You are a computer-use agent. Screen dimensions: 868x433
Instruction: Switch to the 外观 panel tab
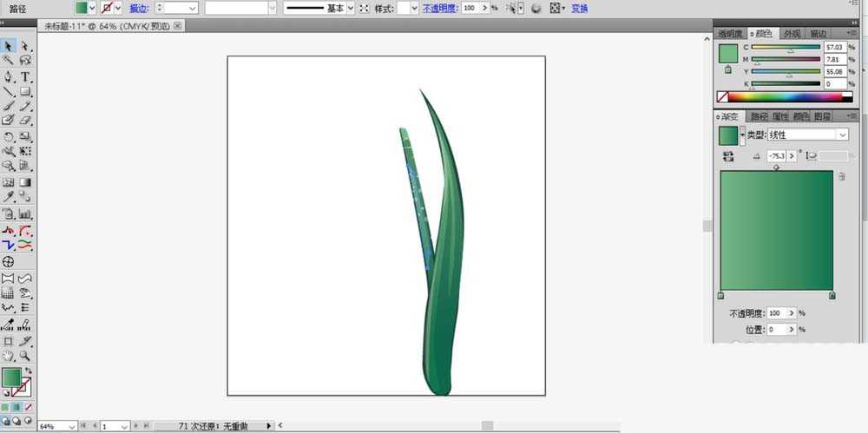click(x=792, y=34)
